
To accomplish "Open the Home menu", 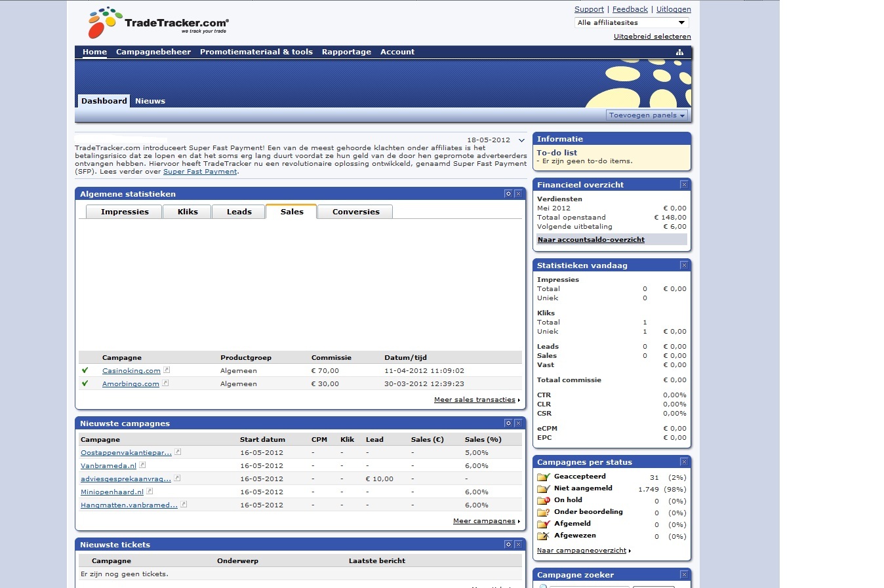I will click(94, 52).
